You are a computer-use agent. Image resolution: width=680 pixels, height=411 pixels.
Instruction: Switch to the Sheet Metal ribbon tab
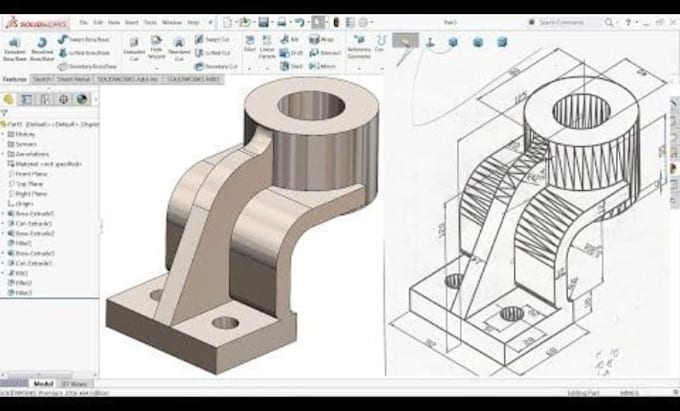[x=74, y=79]
